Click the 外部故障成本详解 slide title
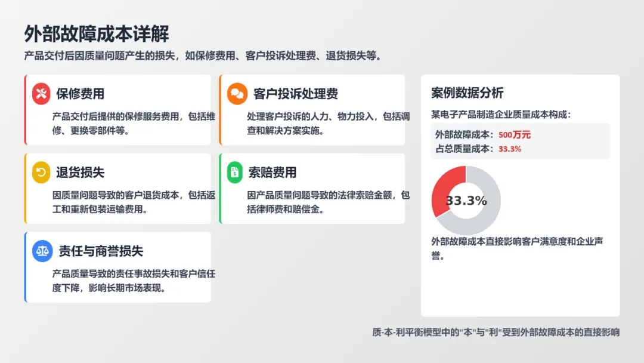The width and height of the screenshot is (644, 363). click(97, 33)
